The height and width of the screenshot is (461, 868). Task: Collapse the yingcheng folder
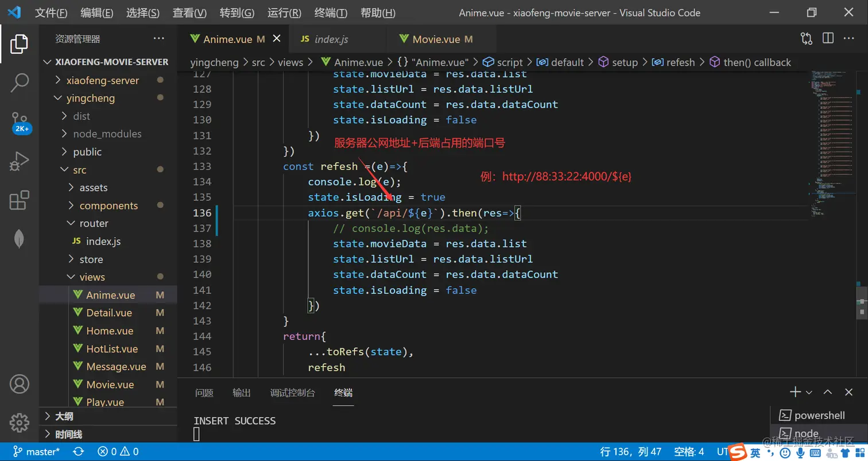pos(108,98)
